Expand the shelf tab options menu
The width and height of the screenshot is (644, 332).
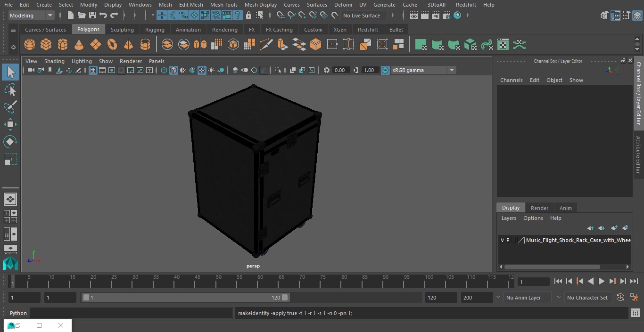coord(13,30)
